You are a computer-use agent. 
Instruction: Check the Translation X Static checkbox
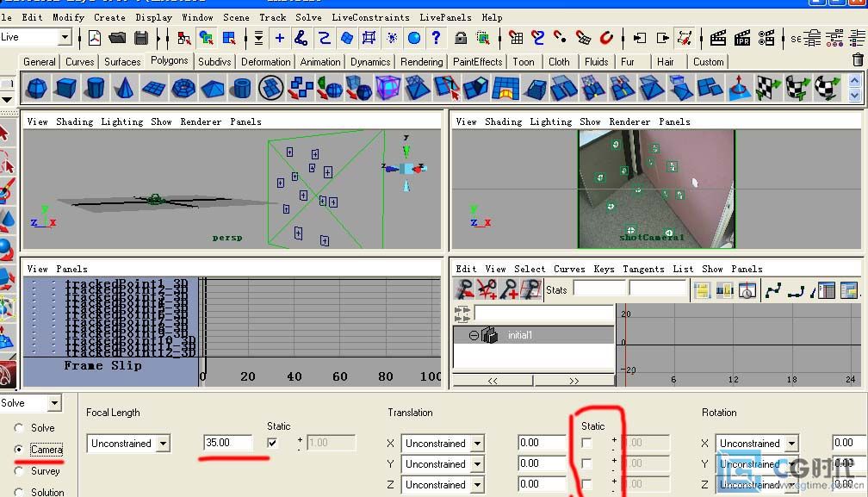coord(586,443)
